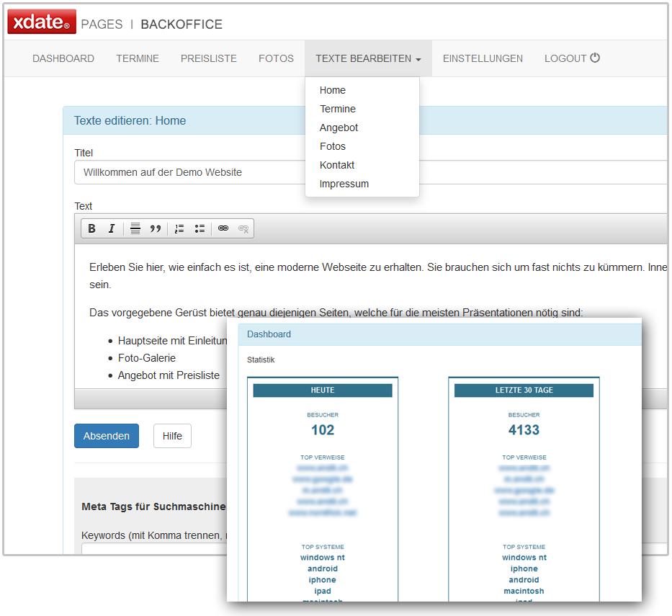Open Impressum from the text pages dropdown

[344, 184]
